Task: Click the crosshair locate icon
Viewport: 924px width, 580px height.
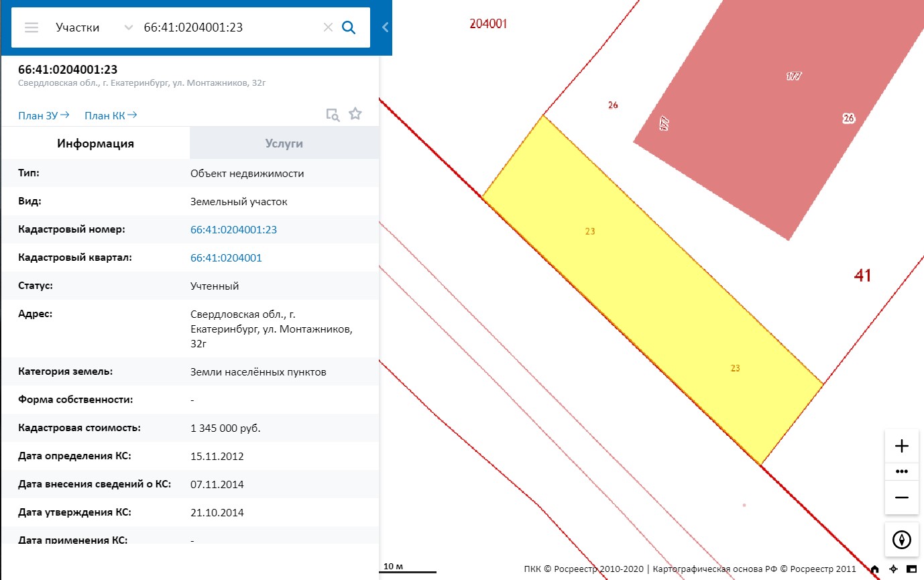Action: [x=893, y=569]
